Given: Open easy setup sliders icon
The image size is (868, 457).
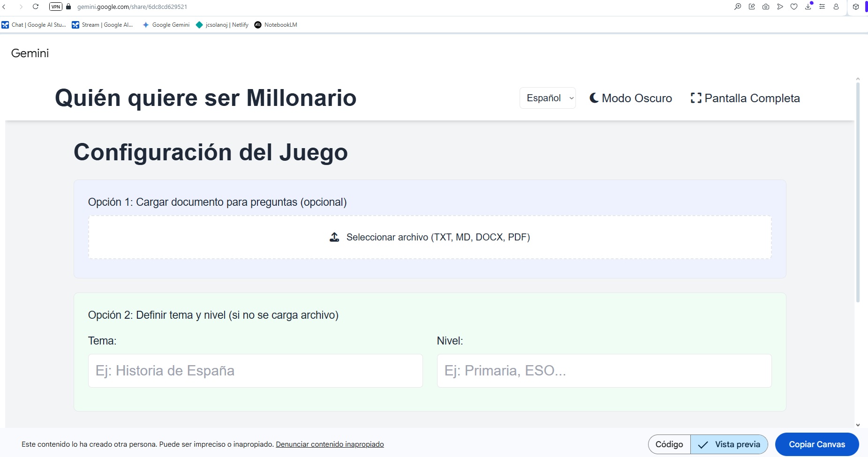Looking at the screenshot, I should click(x=822, y=7).
